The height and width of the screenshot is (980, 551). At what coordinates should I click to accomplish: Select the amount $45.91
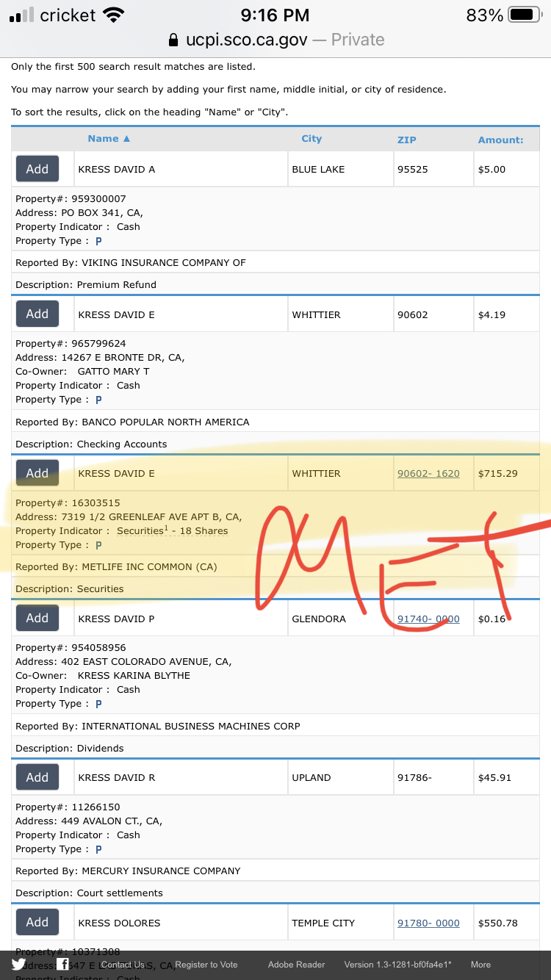pos(494,777)
